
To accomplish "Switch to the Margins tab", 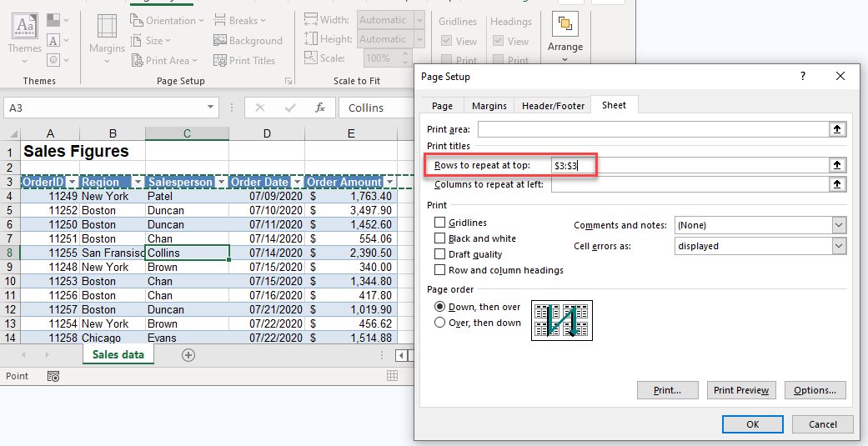I will (489, 106).
